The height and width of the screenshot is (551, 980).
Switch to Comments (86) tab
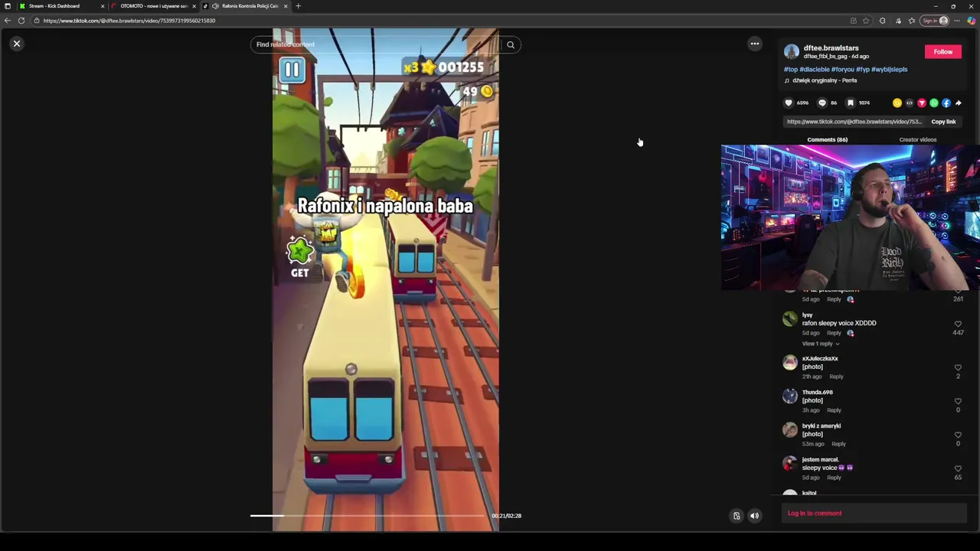827,140
